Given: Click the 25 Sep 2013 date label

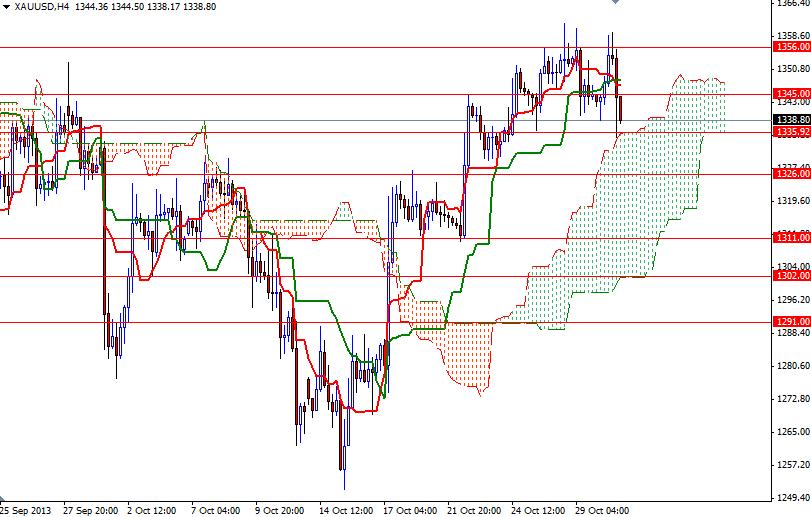Looking at the screenshot, I should (24, 509).
